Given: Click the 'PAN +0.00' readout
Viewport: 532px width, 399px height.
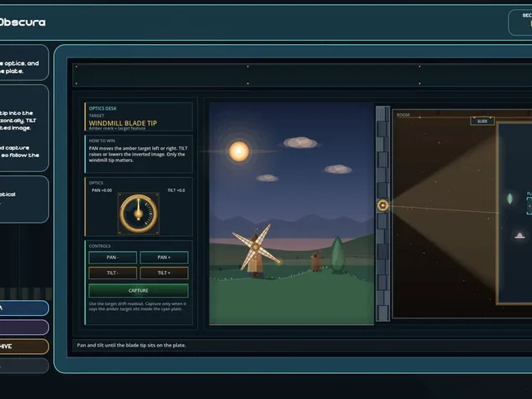Looking at the screenshot, I should tap(101, 190).
